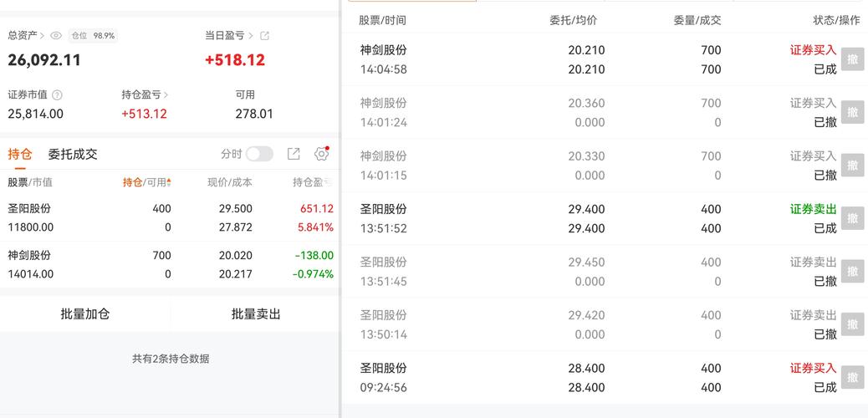Click the 撤 icon for 13:51:52 圣阳股份 order
The height and width of the screenshot is (418, 868).
(851, 218)
